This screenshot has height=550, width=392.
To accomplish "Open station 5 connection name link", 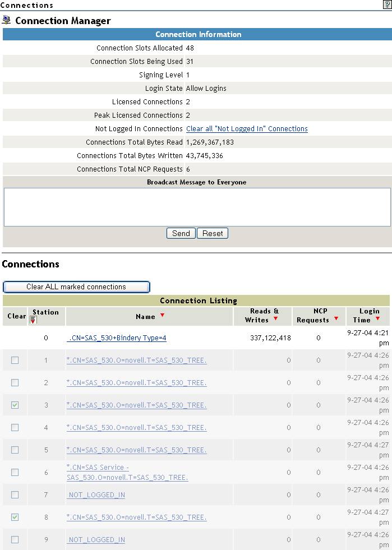I will (x=136, y=450).
